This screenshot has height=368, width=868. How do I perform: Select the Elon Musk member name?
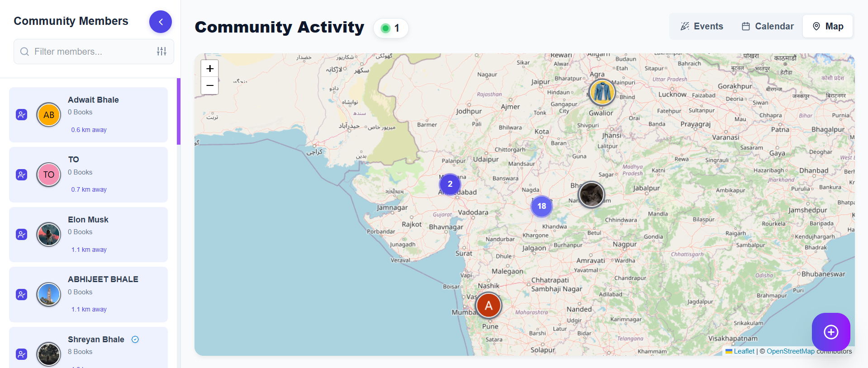click(88, 220)
